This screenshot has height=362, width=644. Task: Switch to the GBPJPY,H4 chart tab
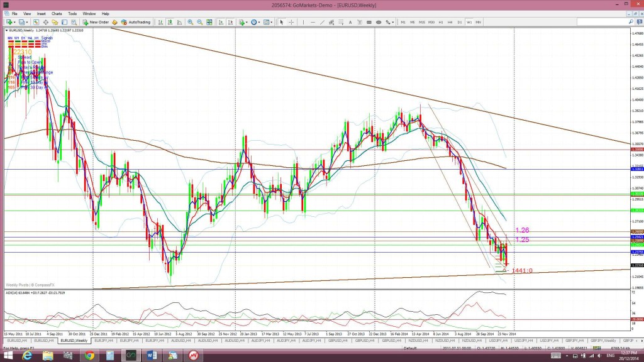point(575,341)
